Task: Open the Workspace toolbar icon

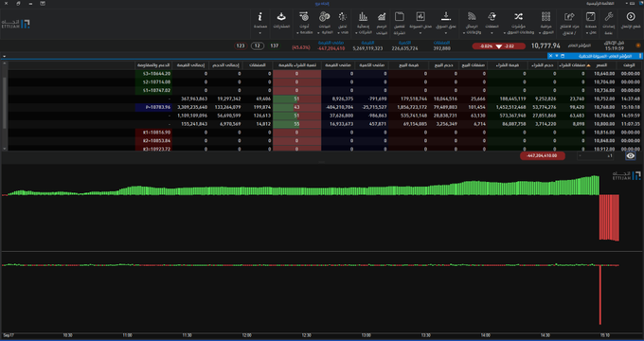Action: point(590,17)
